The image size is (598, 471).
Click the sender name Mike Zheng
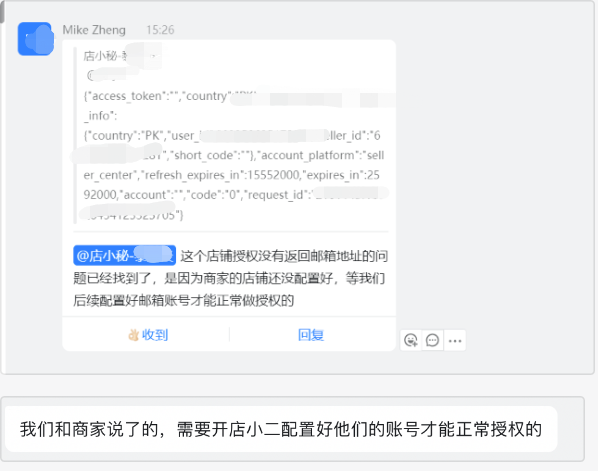click(94, 30)
